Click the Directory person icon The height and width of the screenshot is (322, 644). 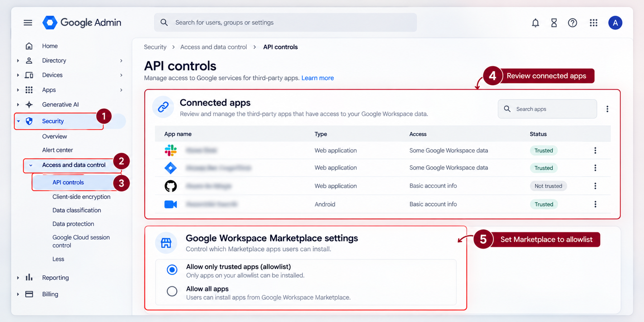pos(29,61)
